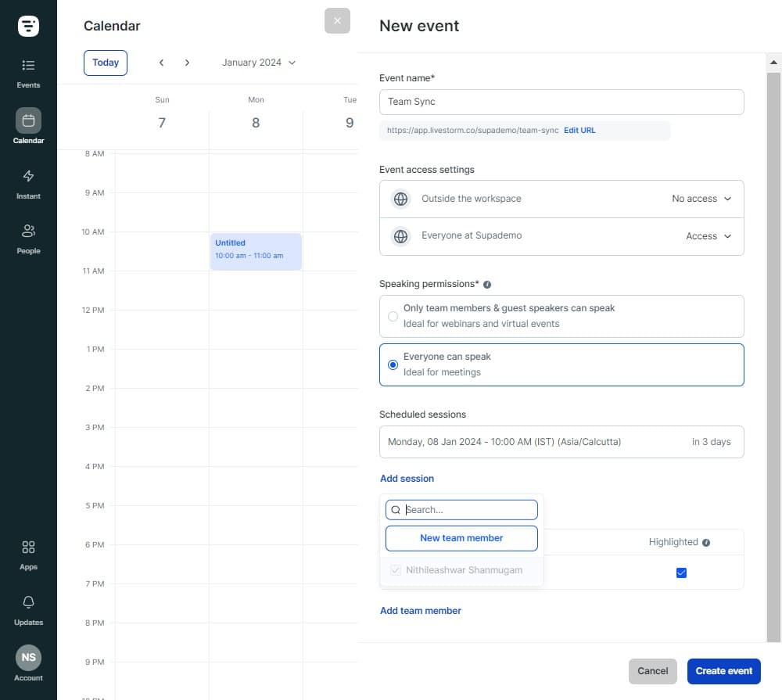Open Updates bell notifications

click(x=28, y=608)
